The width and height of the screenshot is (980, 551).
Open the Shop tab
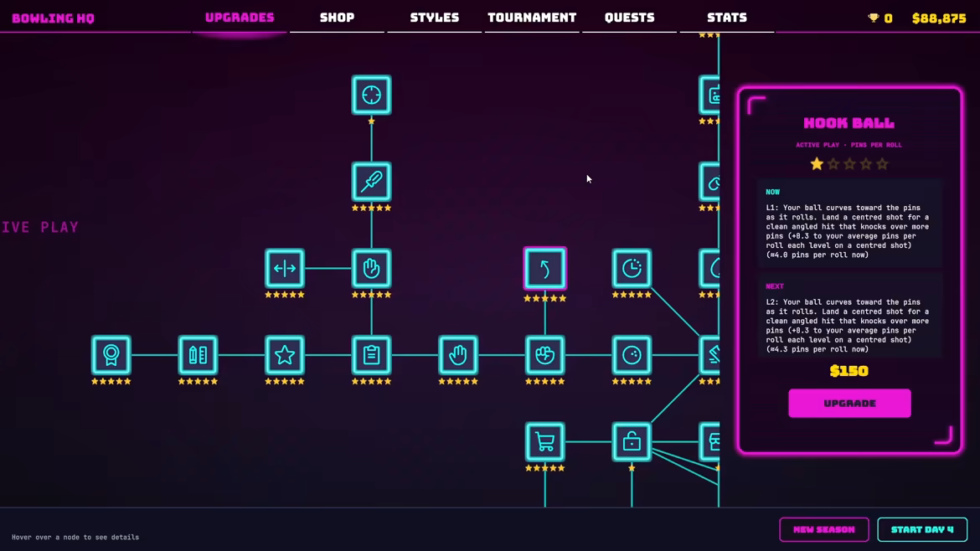coord(337,18)
